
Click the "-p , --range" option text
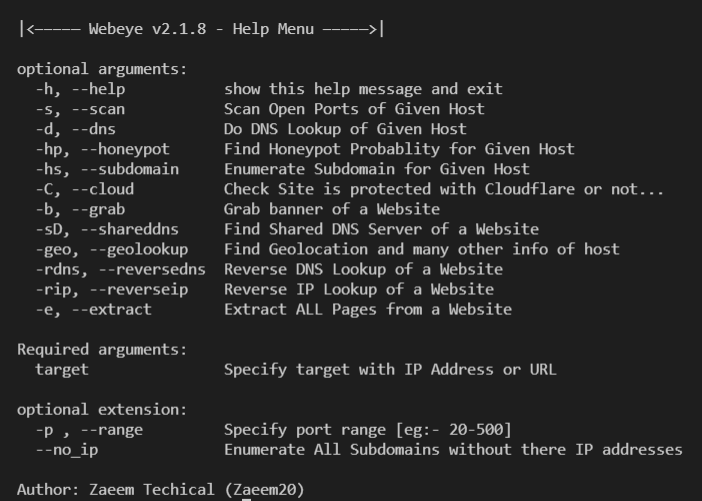pyautogui.click(x=89, y=430)
